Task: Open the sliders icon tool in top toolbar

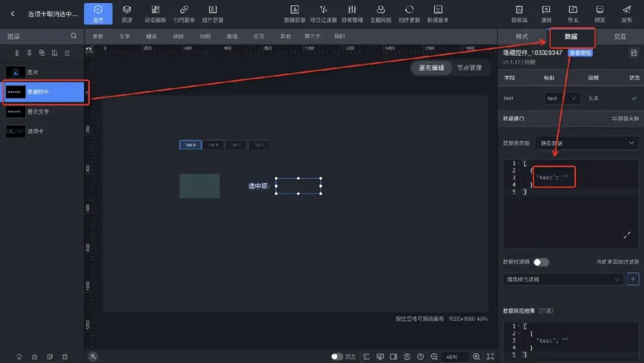Action: (352, 14)
